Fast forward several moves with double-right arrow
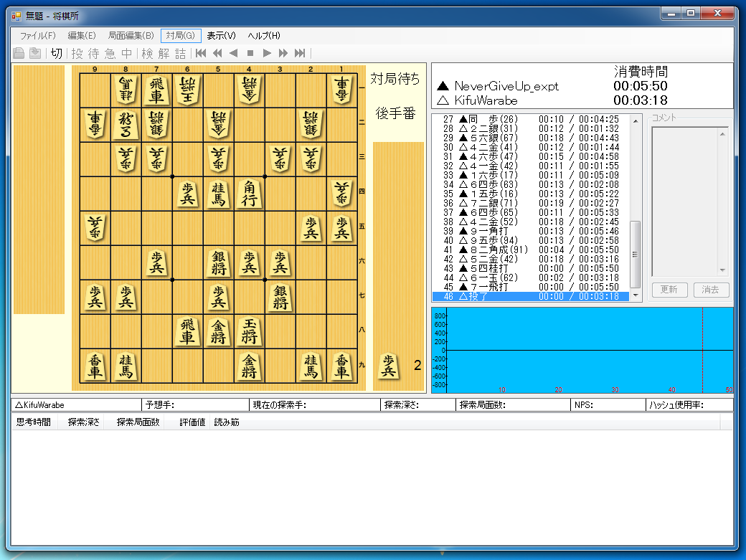746x560 pixels. [283, 53]
